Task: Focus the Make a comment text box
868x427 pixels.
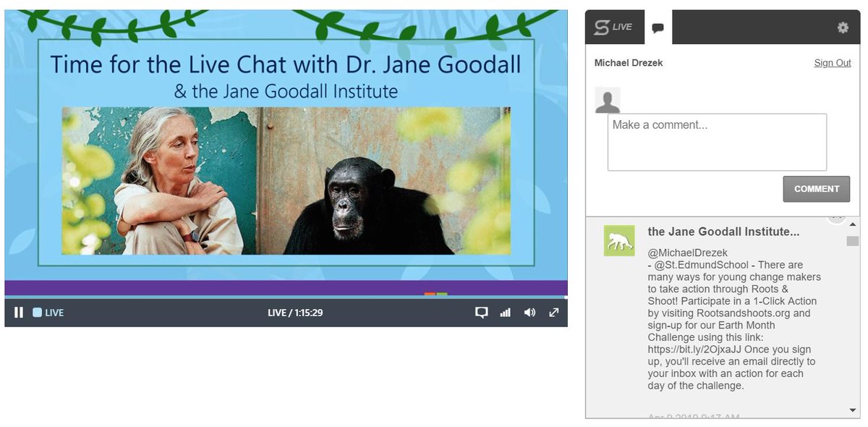Action: 717,142
